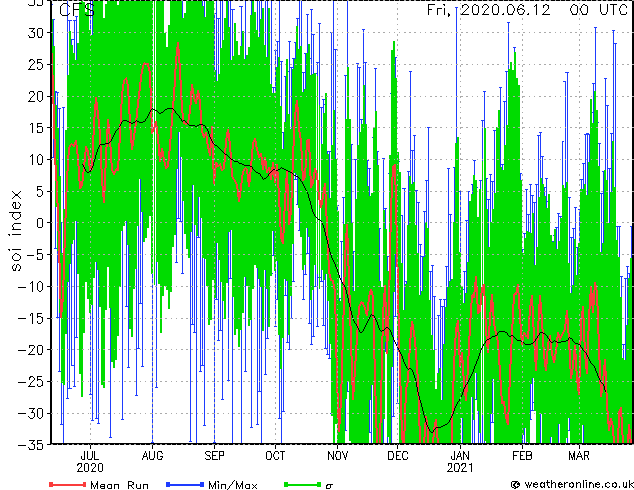Click the '-30' y-axis tick value
The height and width of the screenshot is (490, 634).
tap(32, 413)
